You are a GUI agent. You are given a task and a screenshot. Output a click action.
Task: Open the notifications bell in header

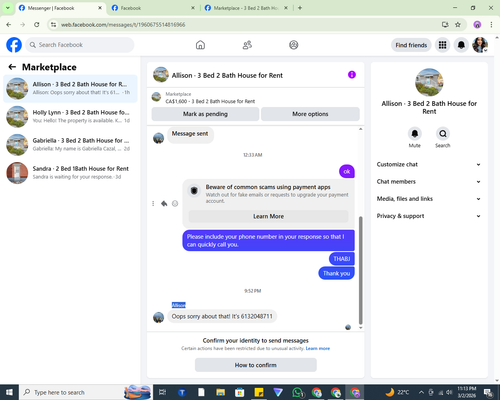click(x=461, y=45)
